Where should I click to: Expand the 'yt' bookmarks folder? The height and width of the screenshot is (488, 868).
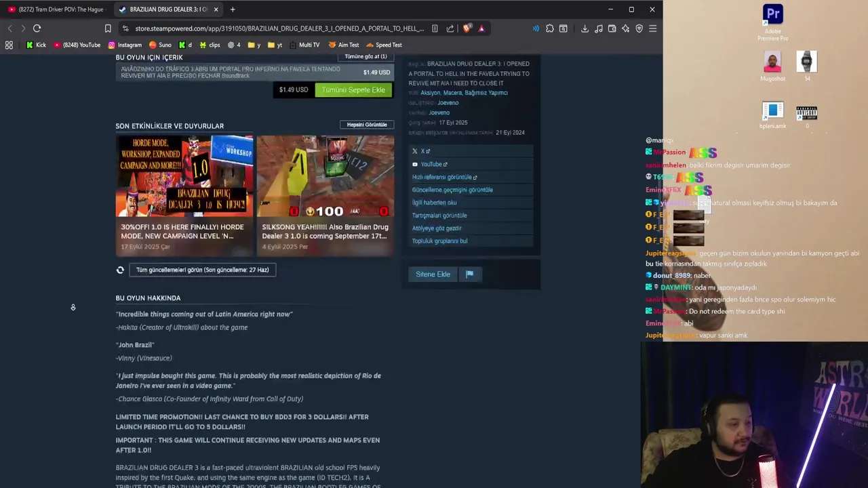275,45
